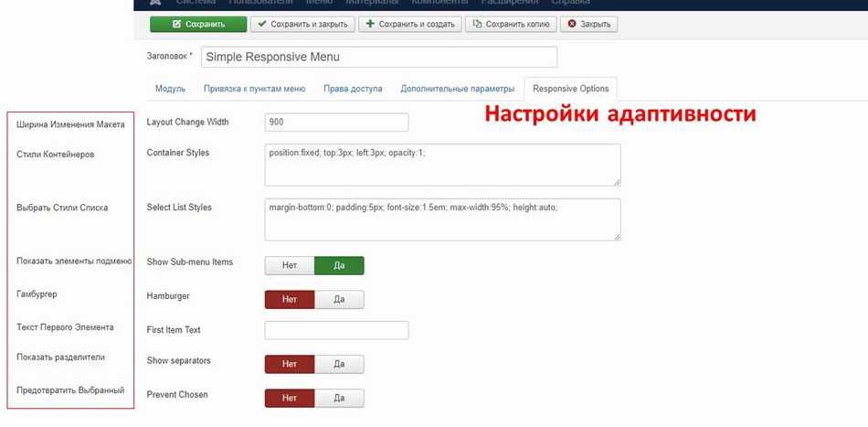
Task: Click Сохранить и создать button
Action: point(409,24)
